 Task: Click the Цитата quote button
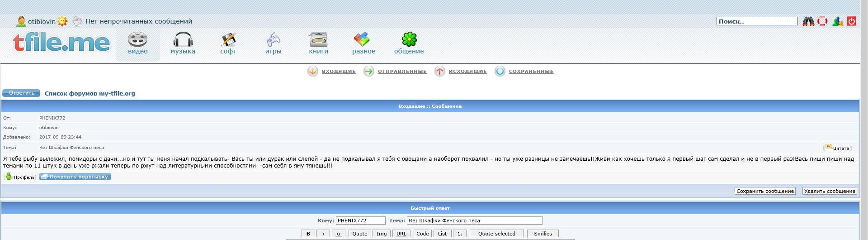point(837,148)
